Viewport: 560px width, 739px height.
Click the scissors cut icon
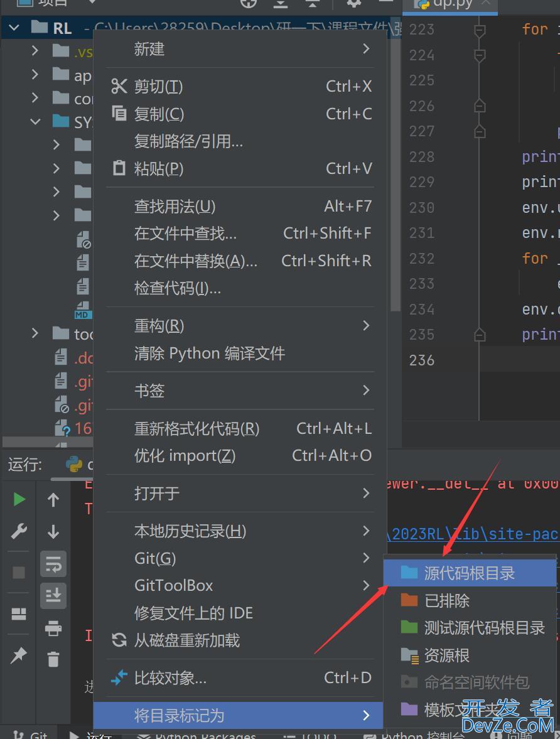pos(119,86)
